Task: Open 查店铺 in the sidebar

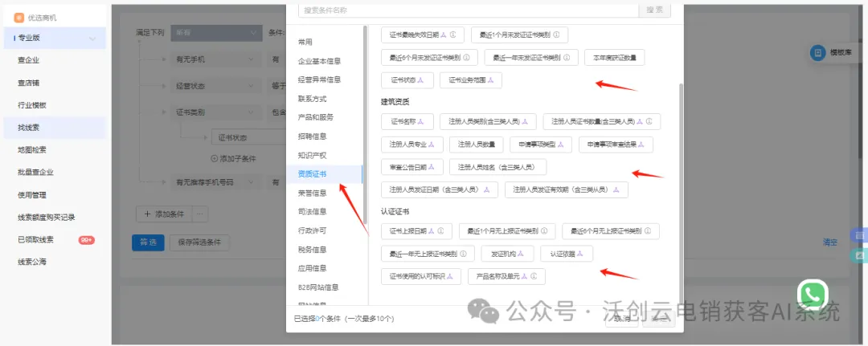Action: click(29, 83)
